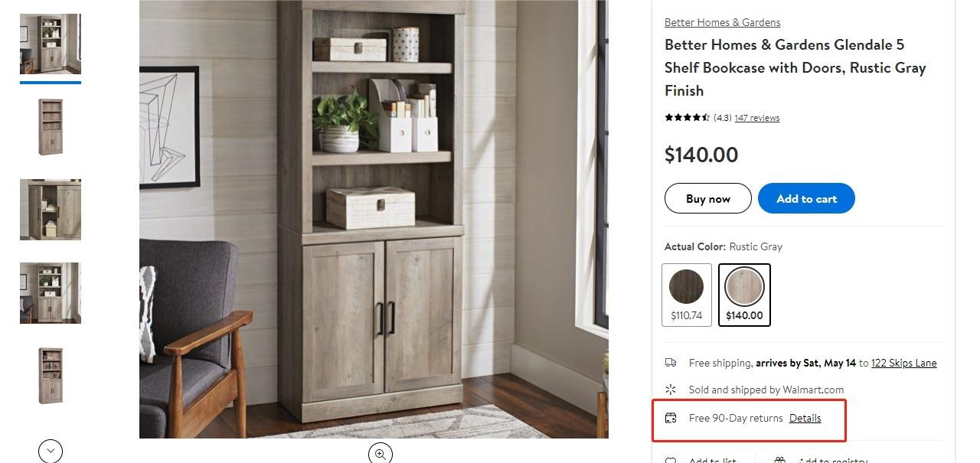The width and height of the screenshot is (980, 463).
Task: Click the heart icon for Add to list
Action: (671, 461)
